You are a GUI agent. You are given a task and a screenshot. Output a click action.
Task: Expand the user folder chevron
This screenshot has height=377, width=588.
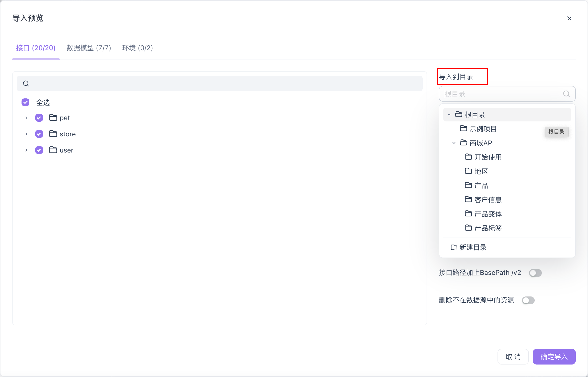[26, 150]
